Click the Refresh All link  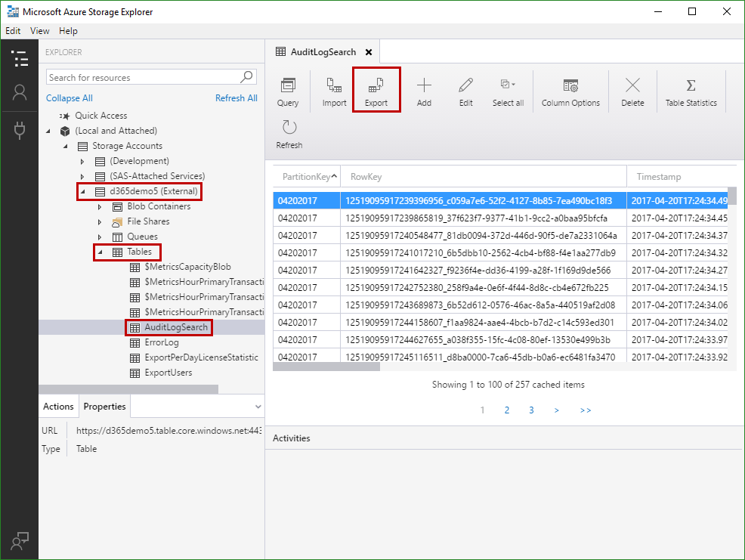tap(236, 98)
